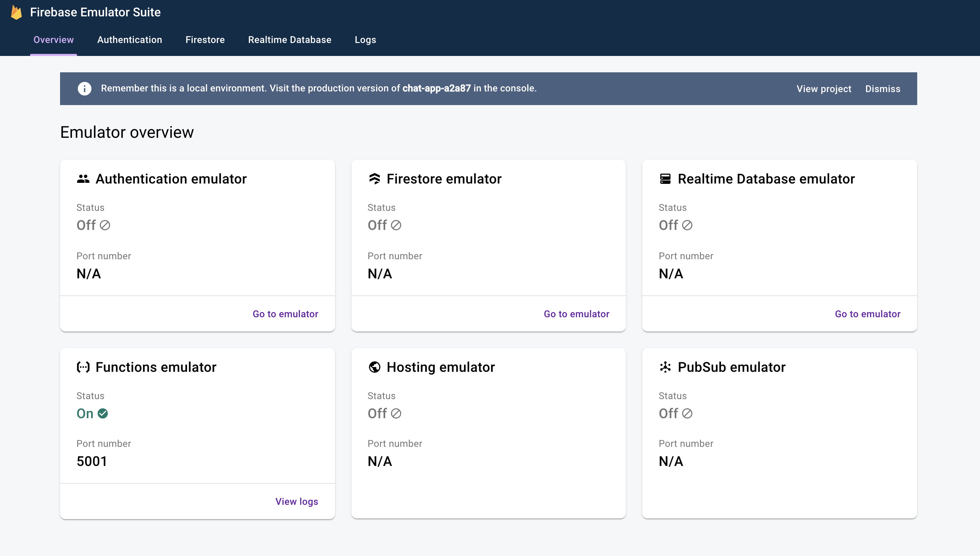Image resolution: width=980 pixels, height=556 pixels.
Task: Click the Realtime Database emulator title
Action: click(766, 179)
